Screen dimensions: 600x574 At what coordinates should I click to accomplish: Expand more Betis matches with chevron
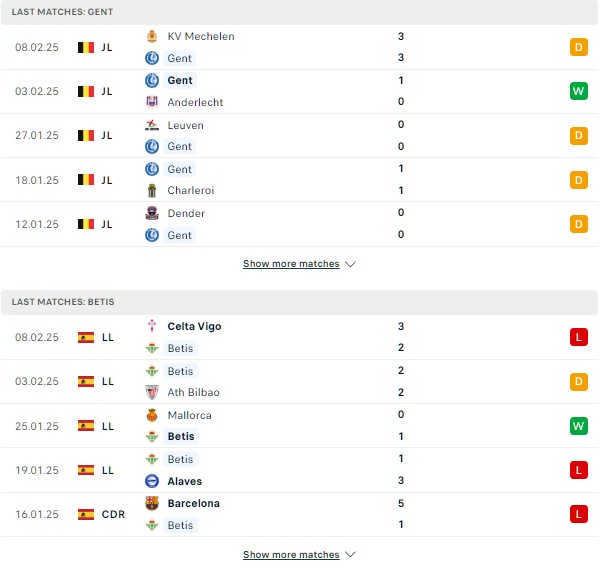tap(351, 554)
